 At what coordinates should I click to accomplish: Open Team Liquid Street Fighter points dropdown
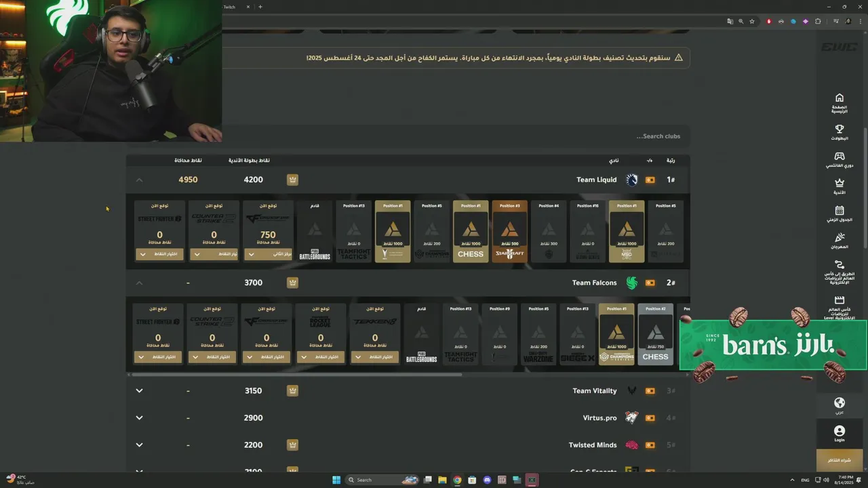pyautogui.click(x=159, y=254)
